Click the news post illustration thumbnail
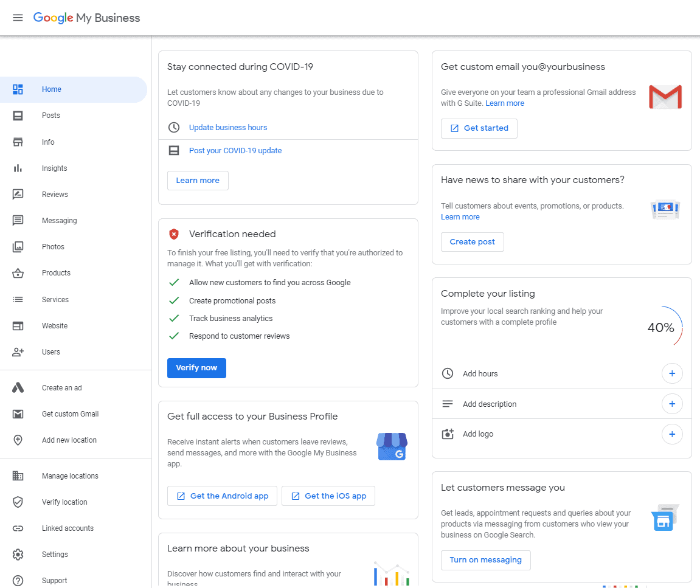This screenshot has width=700, height=588. pos(665,209)
